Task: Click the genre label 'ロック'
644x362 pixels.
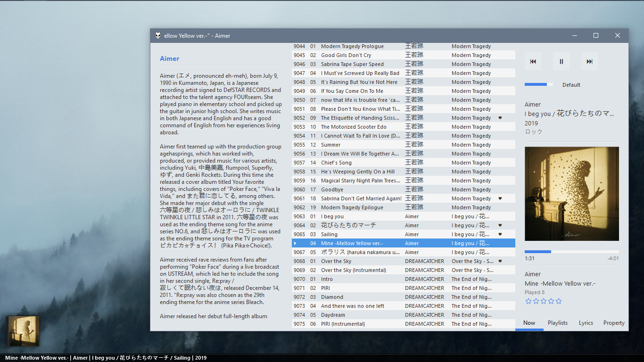Action: [x=534, y=132]
